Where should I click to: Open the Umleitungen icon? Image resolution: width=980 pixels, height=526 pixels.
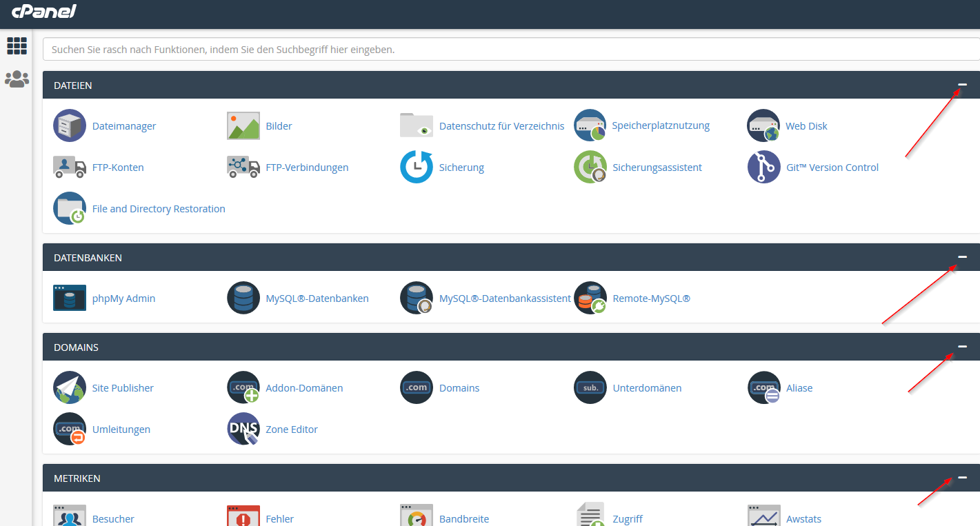tap(70, 429)
